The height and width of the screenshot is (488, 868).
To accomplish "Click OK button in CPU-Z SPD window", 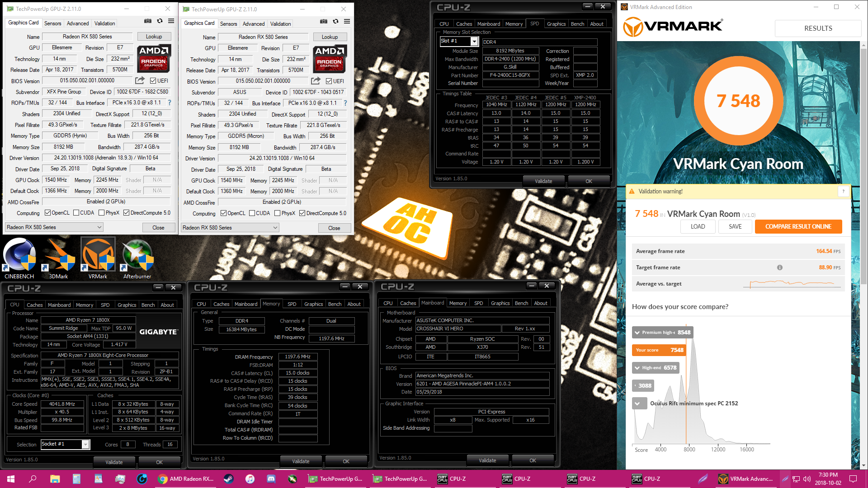I will pos(589,181).
